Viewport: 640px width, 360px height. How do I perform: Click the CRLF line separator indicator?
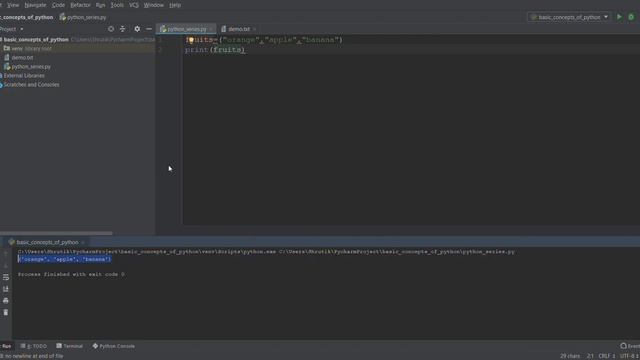[607, 356]
